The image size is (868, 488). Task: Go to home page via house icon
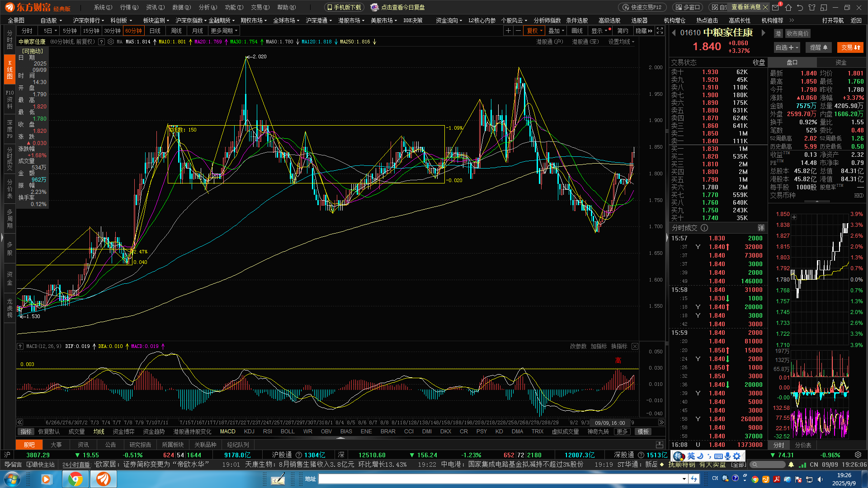pos(788,7)
